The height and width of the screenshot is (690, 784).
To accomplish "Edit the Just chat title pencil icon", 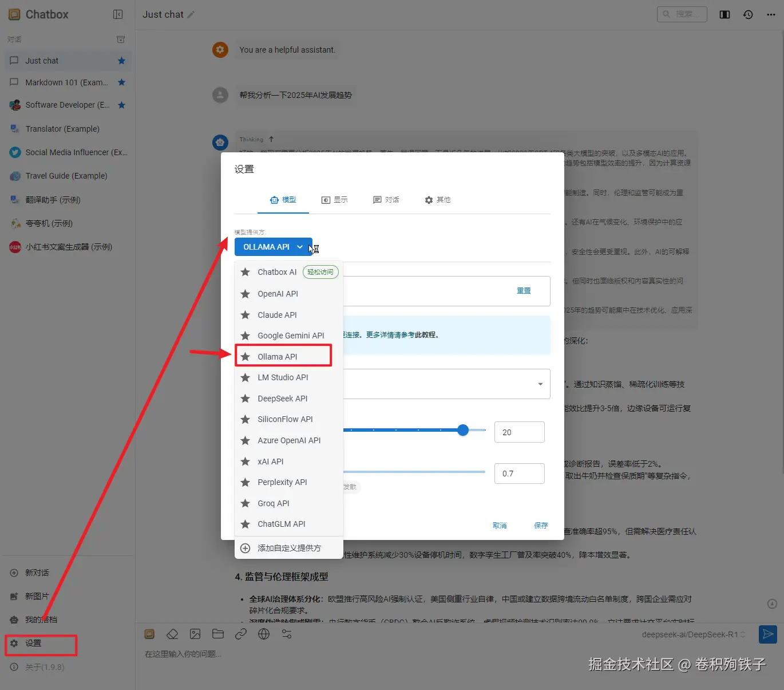I will point(191,14).
